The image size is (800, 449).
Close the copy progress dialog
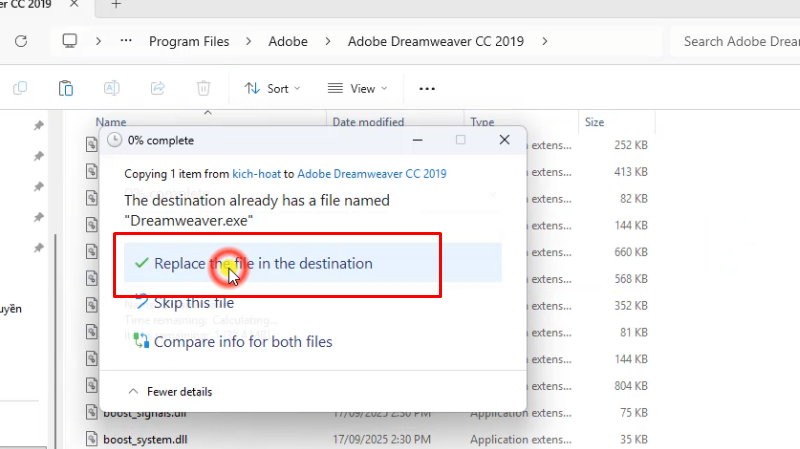point(505,140)
